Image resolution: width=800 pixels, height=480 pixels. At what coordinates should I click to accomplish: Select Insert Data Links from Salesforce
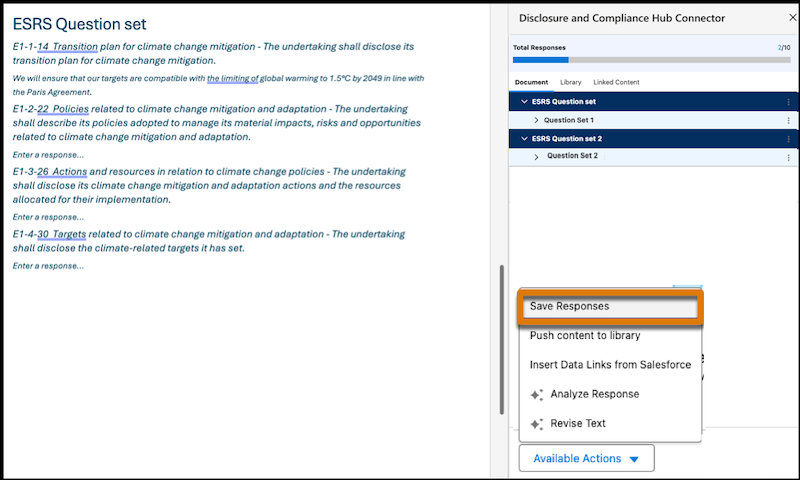click(610, 365)
